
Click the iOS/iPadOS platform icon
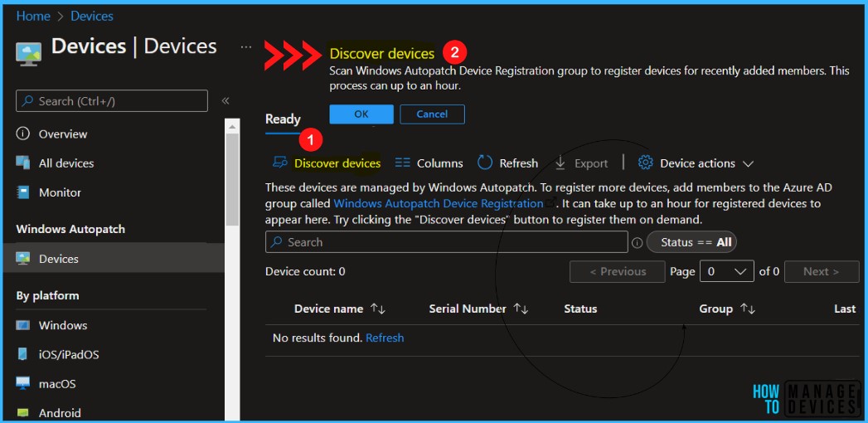coord(22,354)
